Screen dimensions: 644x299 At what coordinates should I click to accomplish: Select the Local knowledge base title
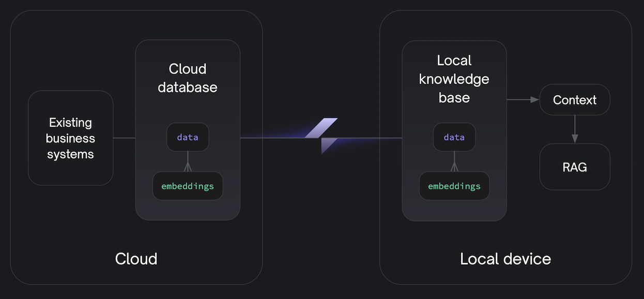click(454, 79)
